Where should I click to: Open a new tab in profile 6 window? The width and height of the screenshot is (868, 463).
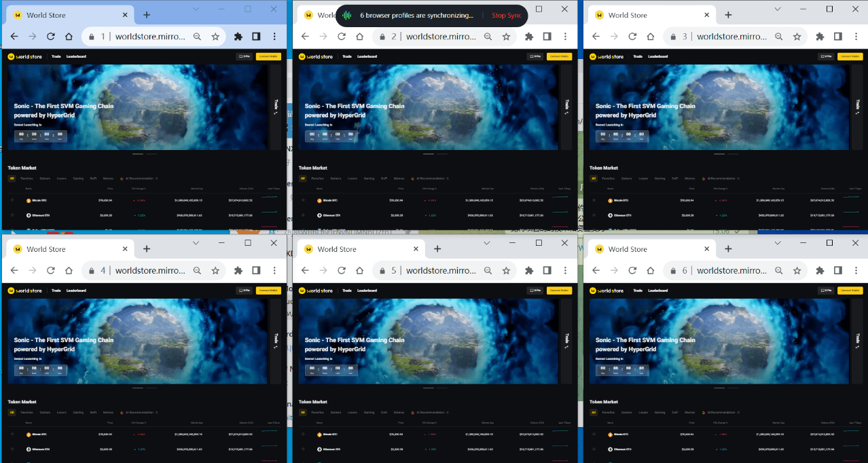pos(728,249)
